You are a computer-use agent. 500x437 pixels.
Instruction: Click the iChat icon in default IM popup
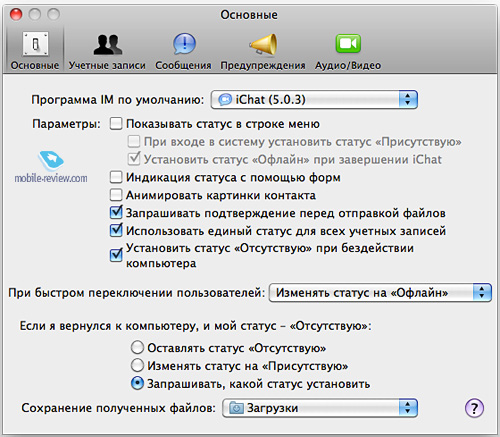click(225, 100)
